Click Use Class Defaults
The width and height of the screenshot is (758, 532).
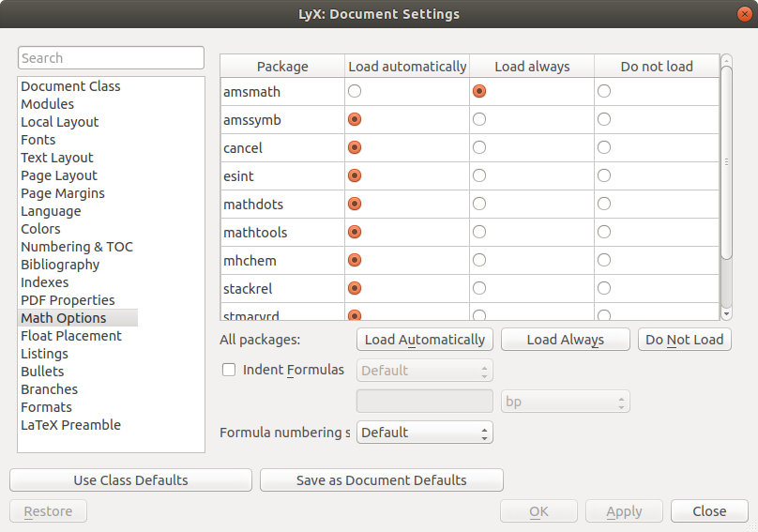130,480
